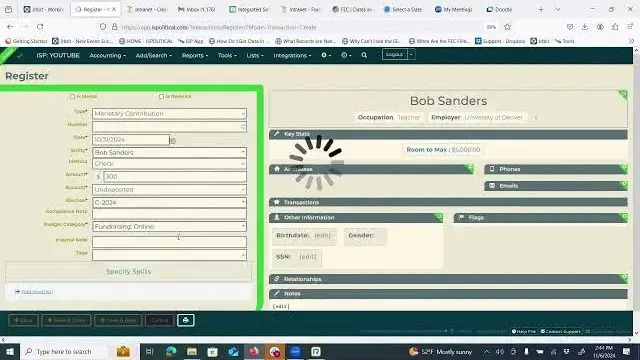Image resolution: width=640 pixels, height=360 pixels.
Task: Open the Method dropdown showing Check
Action: 169,163
